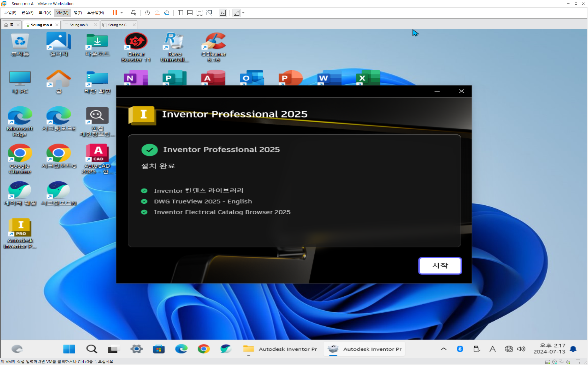Select the 시크릿모드E Edge shortcut
The width and height of the screenshot is (588, 365).
tap(59, 119)
